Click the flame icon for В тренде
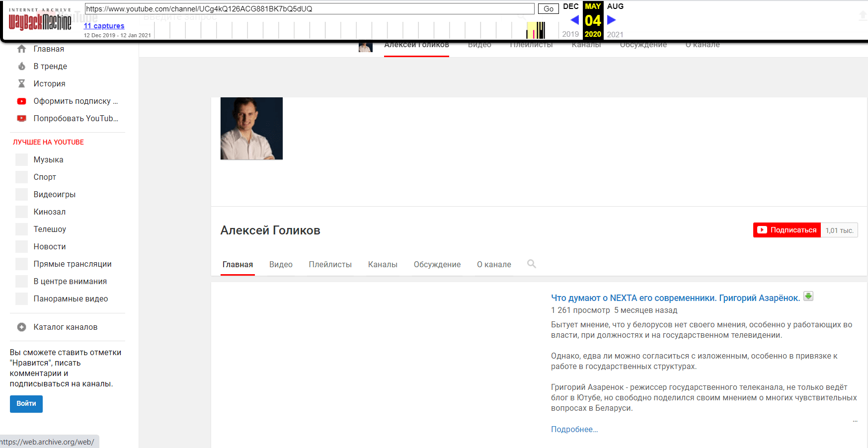Viewport: 868px width, 448px height. [x=21, y=66]
